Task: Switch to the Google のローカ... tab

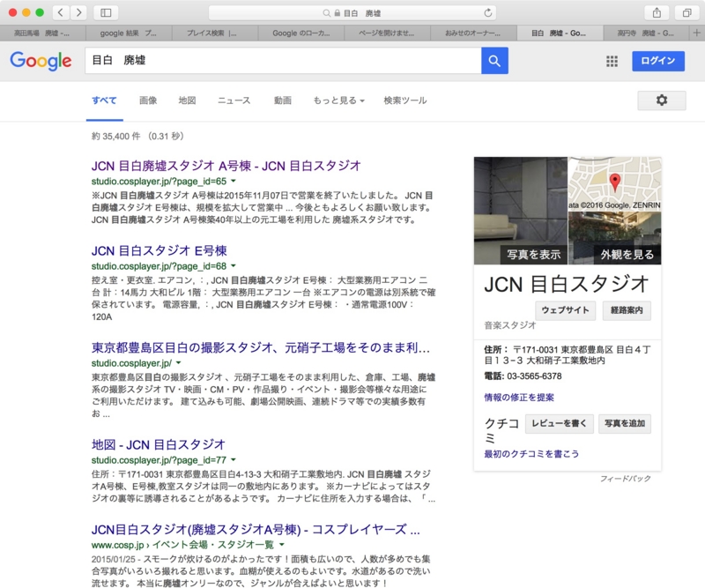Action: point(301,33)
